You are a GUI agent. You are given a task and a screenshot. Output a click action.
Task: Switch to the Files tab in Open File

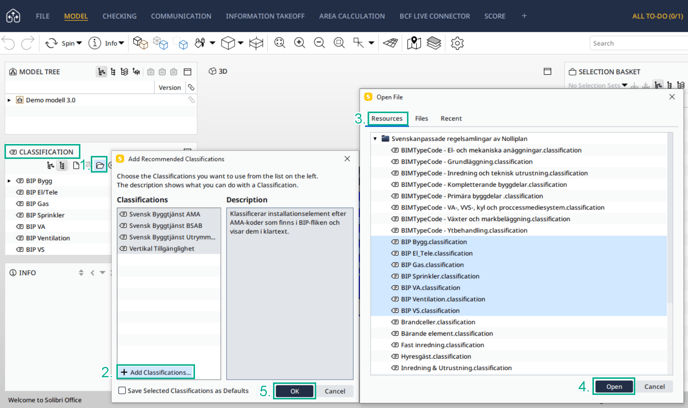click(421, 118)
